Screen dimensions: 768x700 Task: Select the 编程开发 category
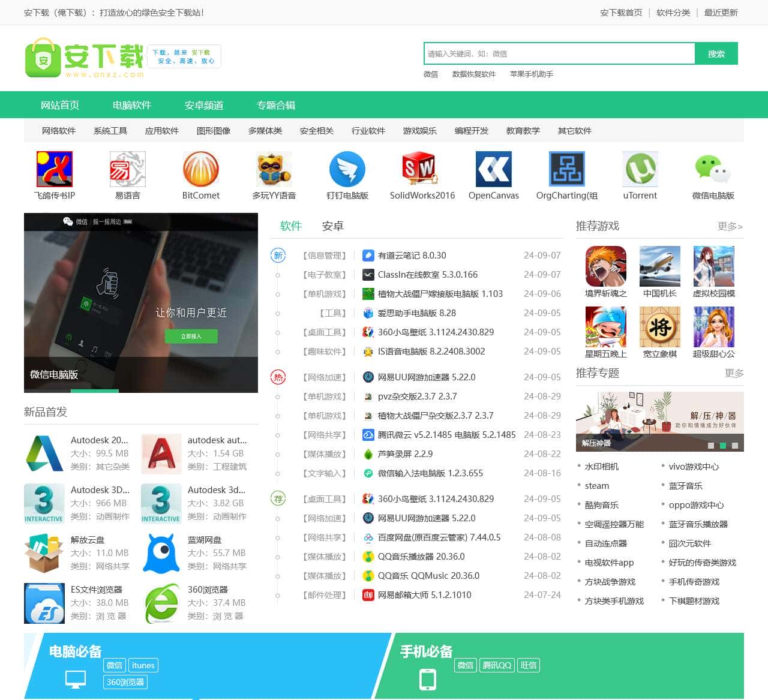click(472, 131)
